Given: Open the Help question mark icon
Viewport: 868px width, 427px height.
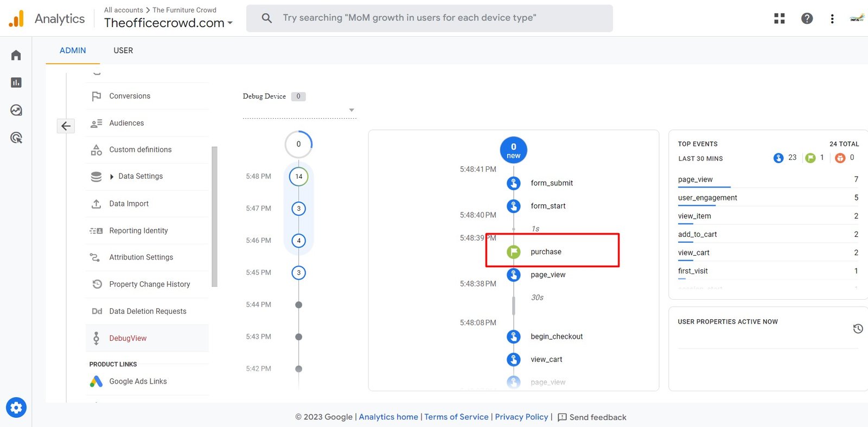Looking at the screenshot, I should coord(807,18).
